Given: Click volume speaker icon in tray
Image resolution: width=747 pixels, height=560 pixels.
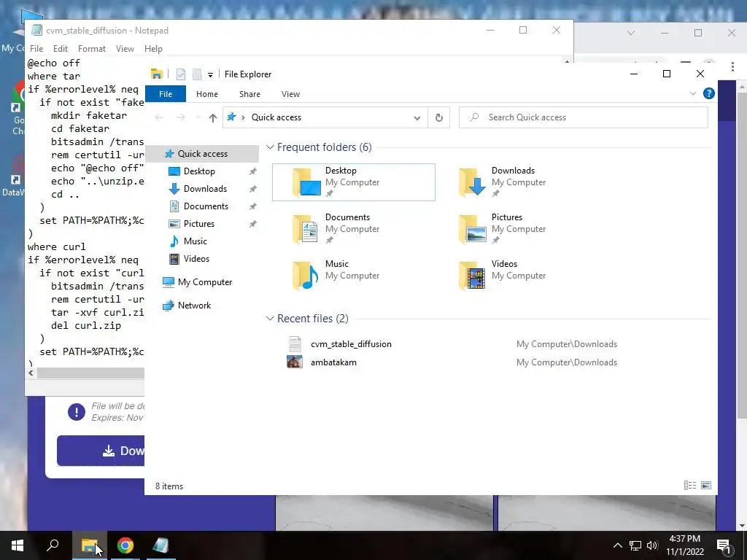Looking at the screenshot, I should (652, 545).
